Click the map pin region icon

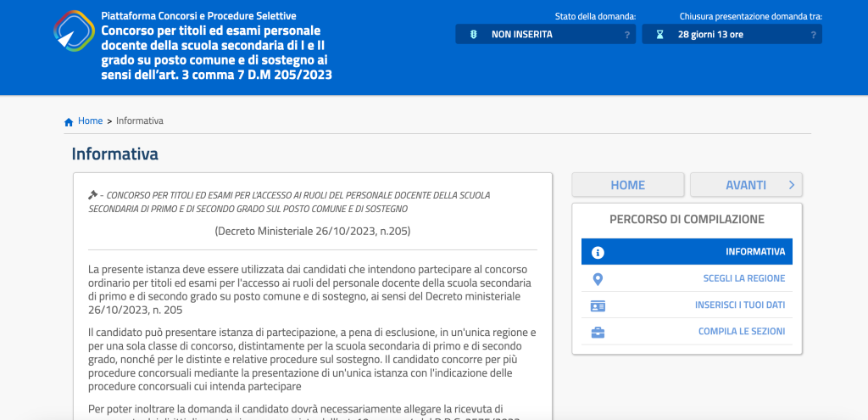click(x=598, y=278)
